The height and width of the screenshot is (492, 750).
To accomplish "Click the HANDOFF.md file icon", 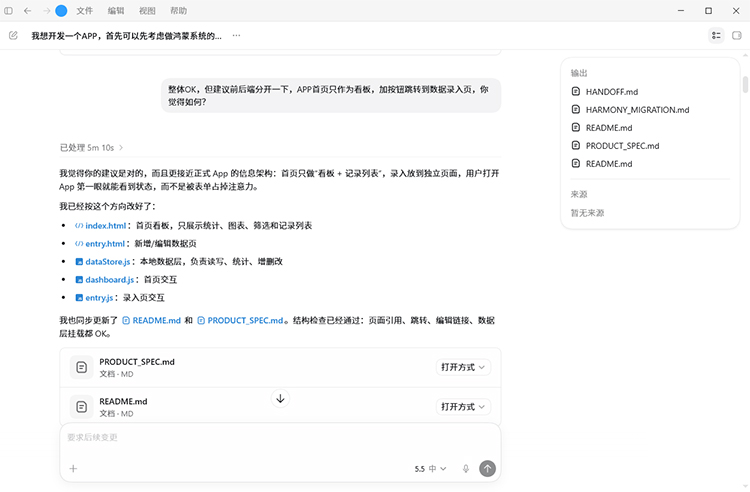I will click(x=576, y=91).
